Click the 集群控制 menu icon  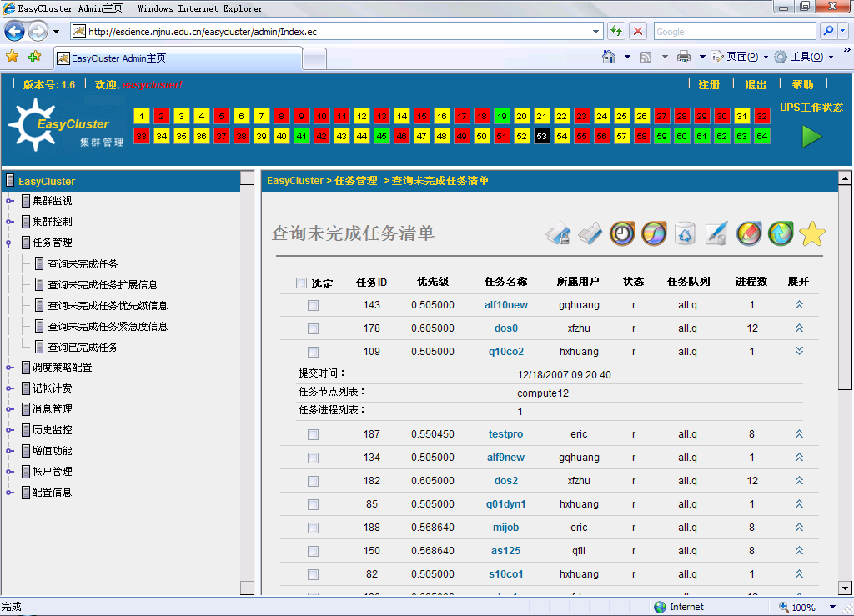tap(26, 222)
